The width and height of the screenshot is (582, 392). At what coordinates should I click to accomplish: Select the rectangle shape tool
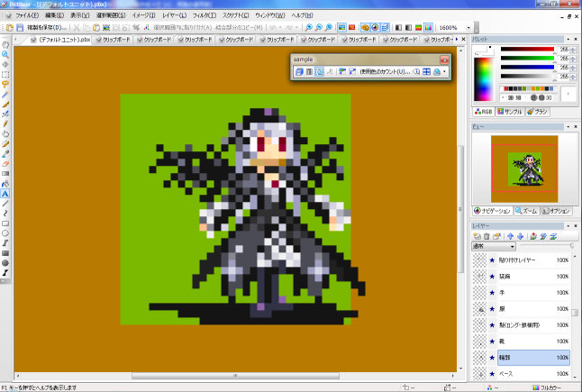pos(5,223)
